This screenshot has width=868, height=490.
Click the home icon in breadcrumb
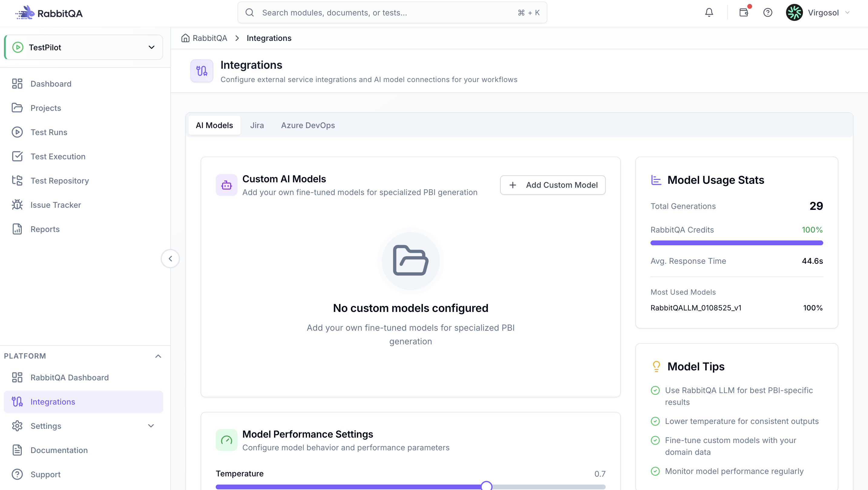[x=185, y=38]
